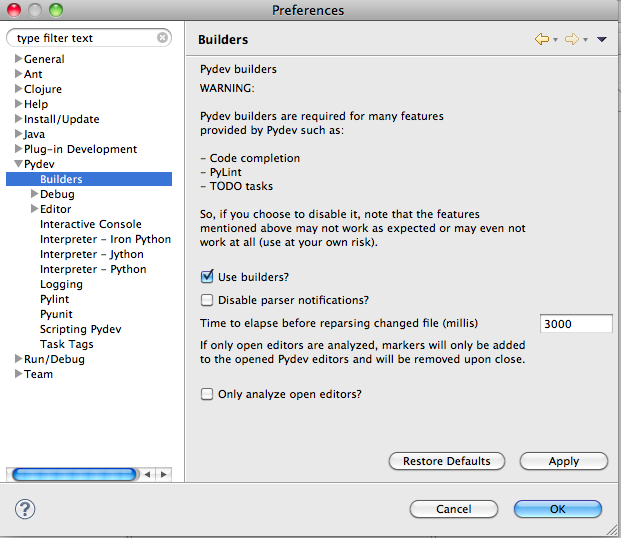
Task: Open Interactive Console preferences
Action: tap(91, 224)
